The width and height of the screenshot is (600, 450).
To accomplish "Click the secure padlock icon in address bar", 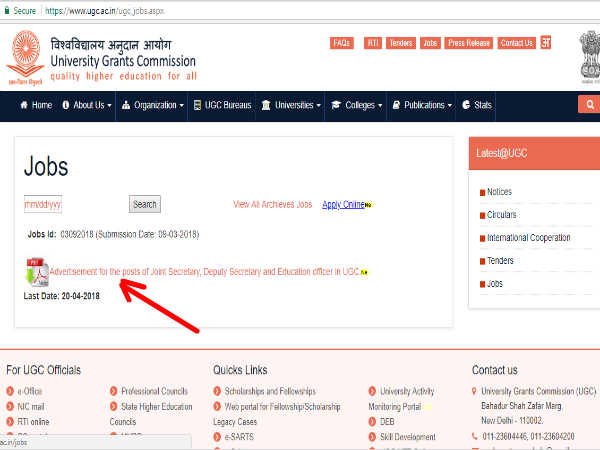I will [7, 11].
